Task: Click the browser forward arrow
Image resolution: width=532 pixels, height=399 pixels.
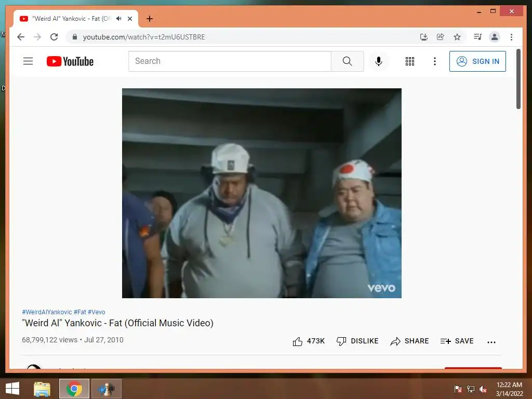Action: 37,37
